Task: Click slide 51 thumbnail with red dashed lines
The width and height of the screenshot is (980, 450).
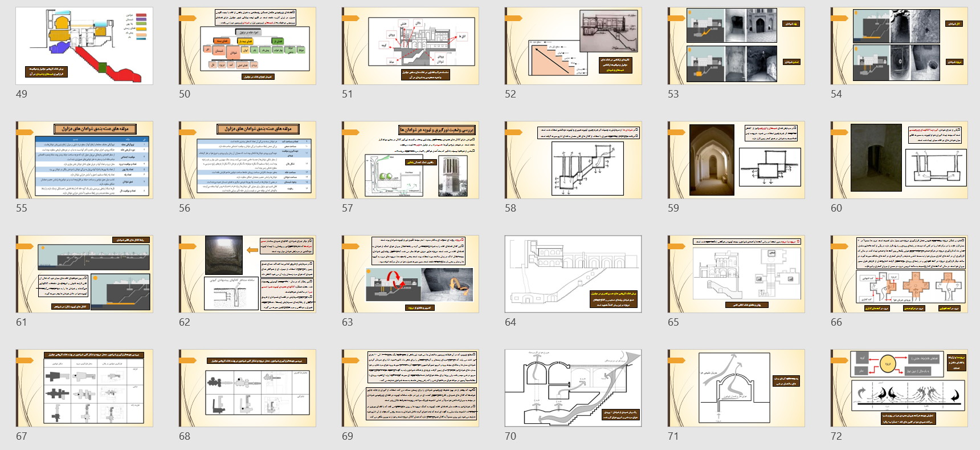Action: point(410,46)
